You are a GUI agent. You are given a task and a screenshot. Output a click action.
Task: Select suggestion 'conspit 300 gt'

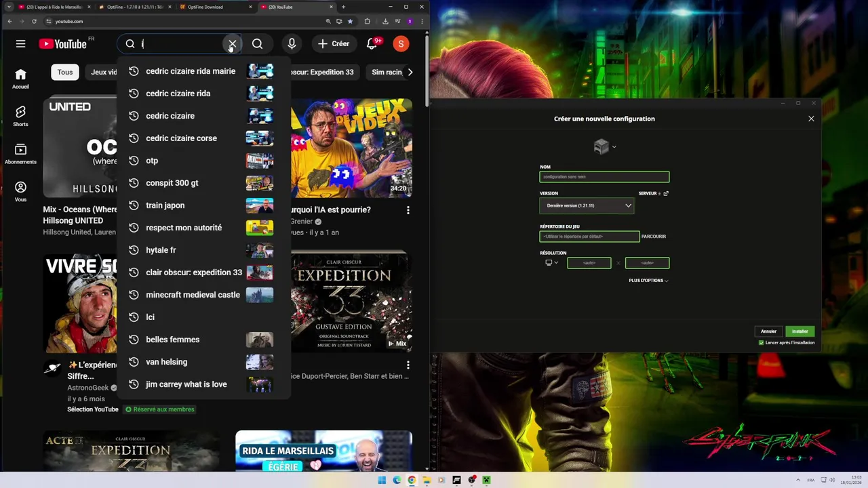pyautogui.click(x=203, y=183)
